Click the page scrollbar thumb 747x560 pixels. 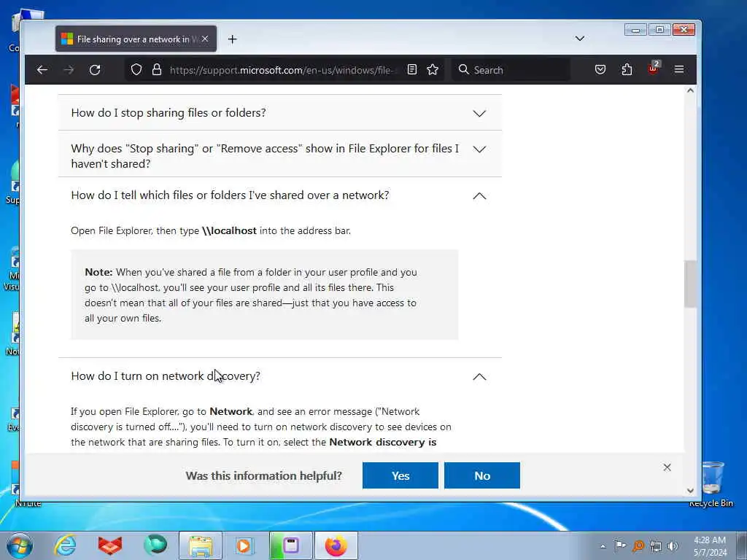click(x=690, y=284)
